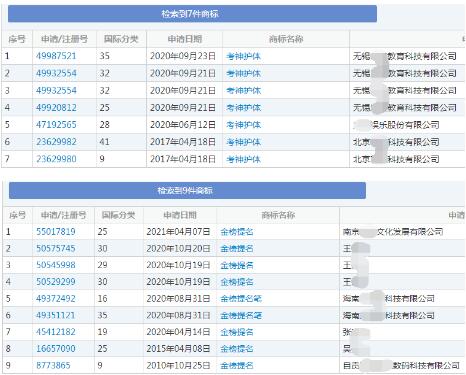
Task: Open registration number 23629982
Action: 56,142
